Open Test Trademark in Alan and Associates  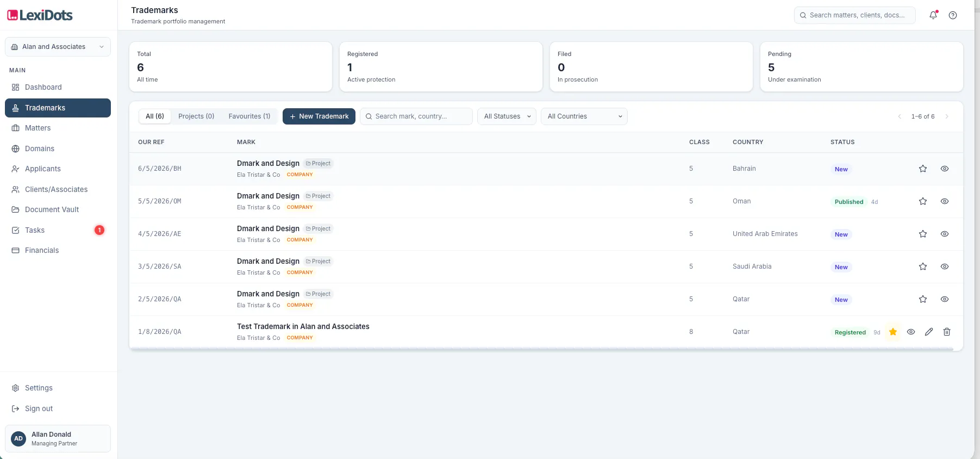coord(303,326)
